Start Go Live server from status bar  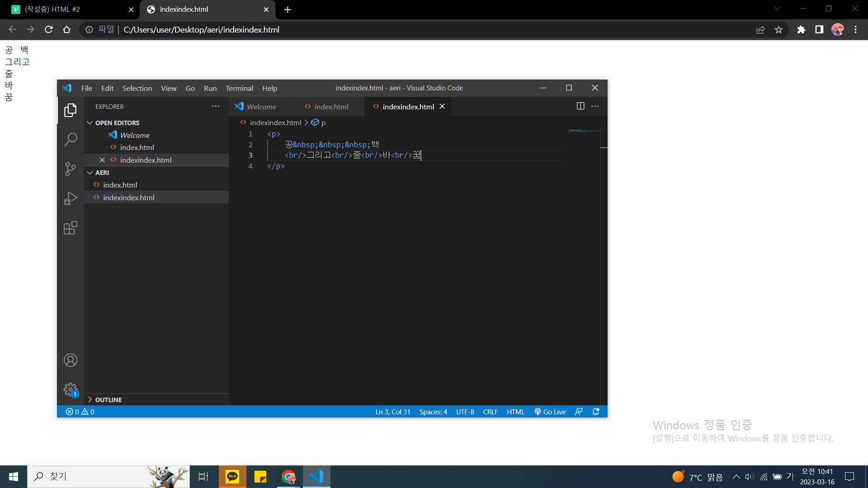point(550,412)
